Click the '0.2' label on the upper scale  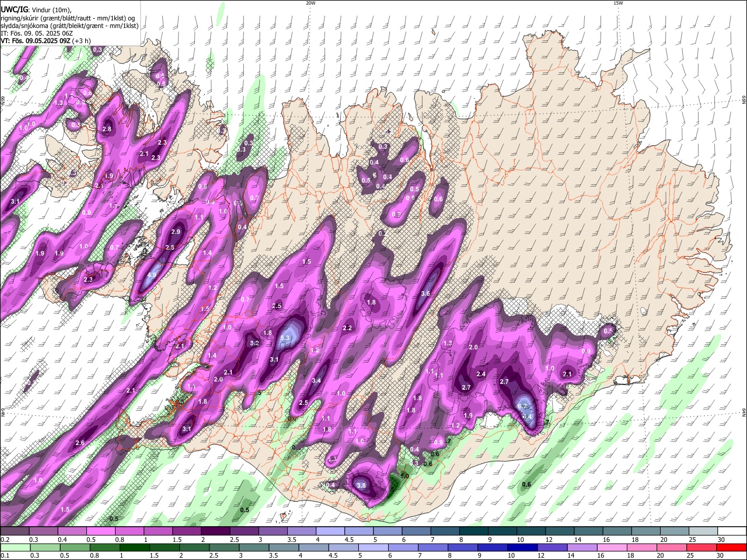pos(5,540)
